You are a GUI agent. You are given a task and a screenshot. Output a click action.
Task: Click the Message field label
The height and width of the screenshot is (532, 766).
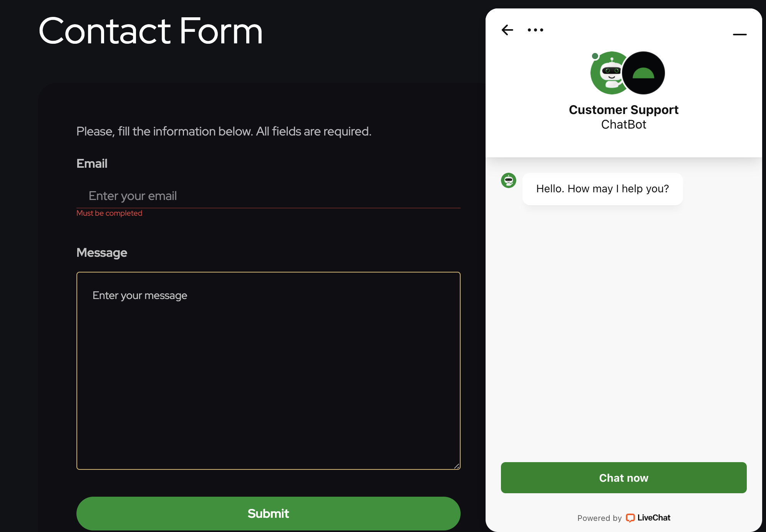coord(102,253)
